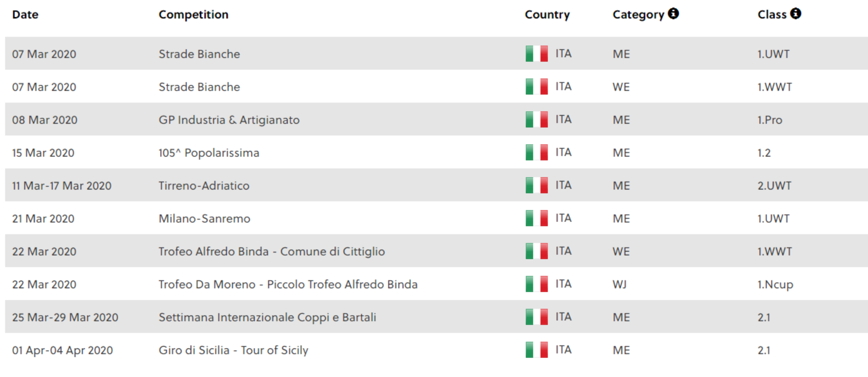Open the Strade Bianche WE race

[x=199, y=87]
